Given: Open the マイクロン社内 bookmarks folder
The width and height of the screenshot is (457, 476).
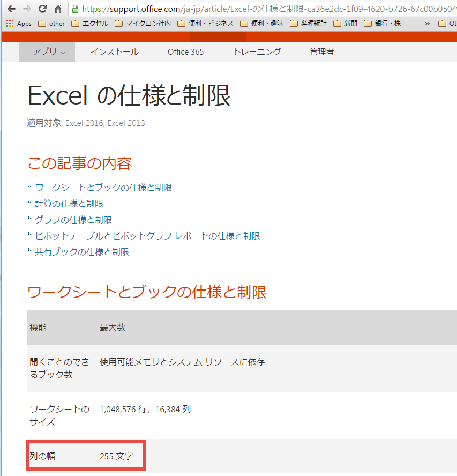Looking at the screenshot, I should coord(143,24).
